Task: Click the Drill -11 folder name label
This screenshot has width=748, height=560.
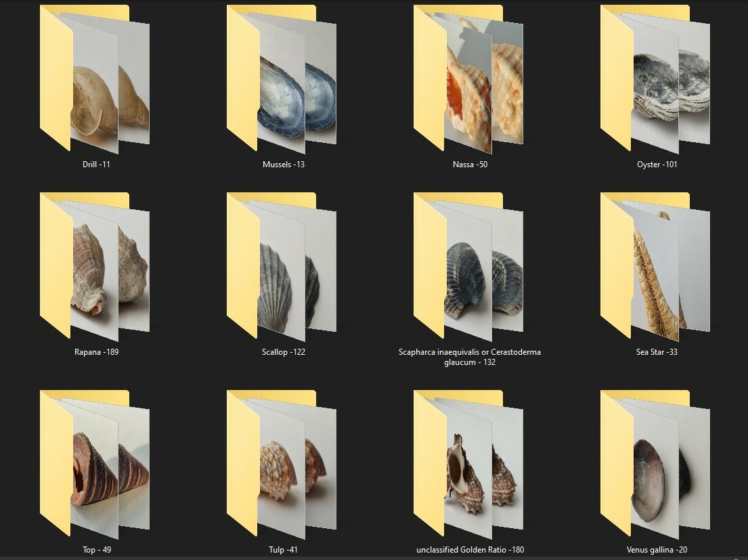Action: pos(95,164)
